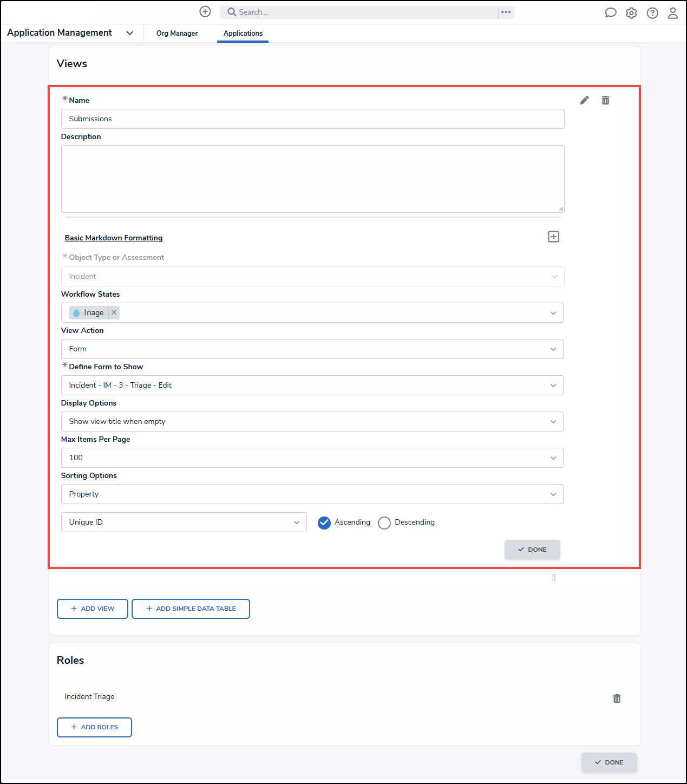687x784 pixels.
Task: Open the View Action dropdown
Action: click(312, 349)
